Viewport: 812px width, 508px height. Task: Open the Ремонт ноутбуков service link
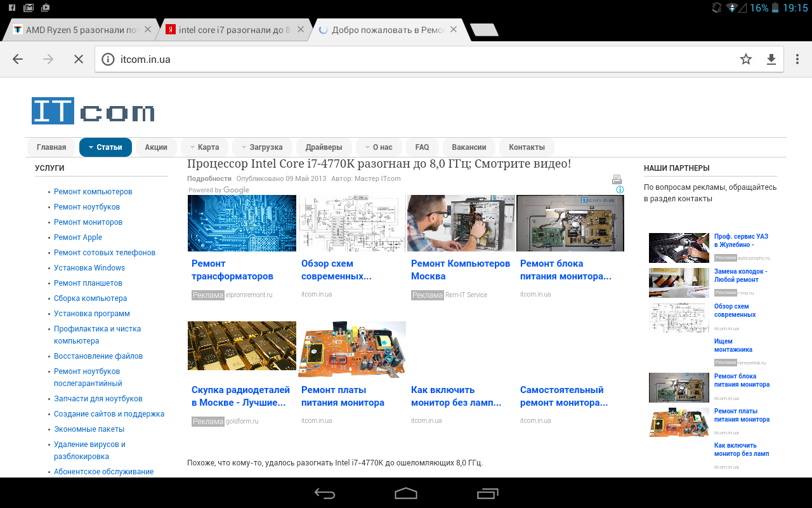(87, 207)
